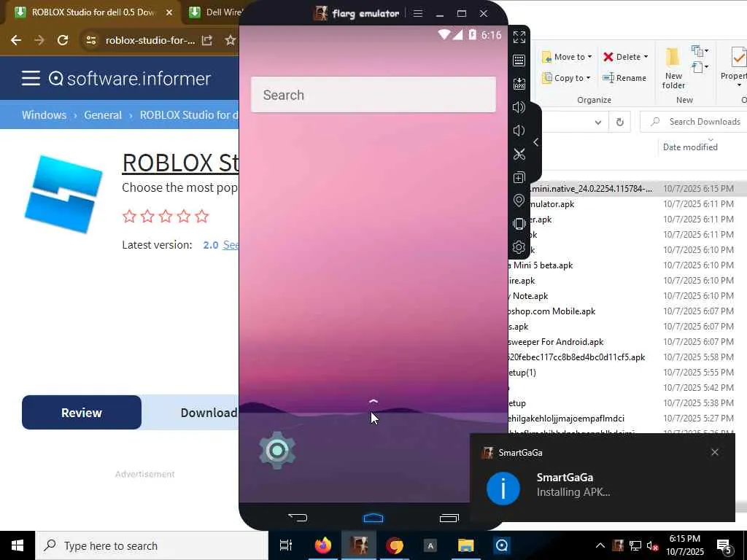Show hidden system tray icons
747x560 pixels.
pyautogui.click(x=600, y=545)
